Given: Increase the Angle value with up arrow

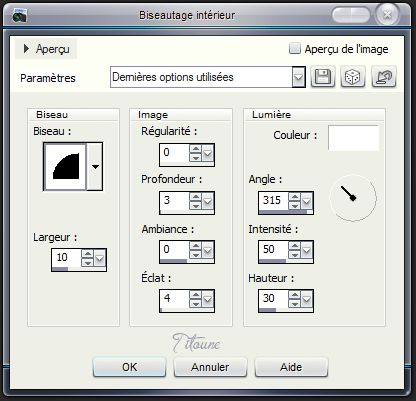Looking at the screenshot, I should (x=294, y=197).
